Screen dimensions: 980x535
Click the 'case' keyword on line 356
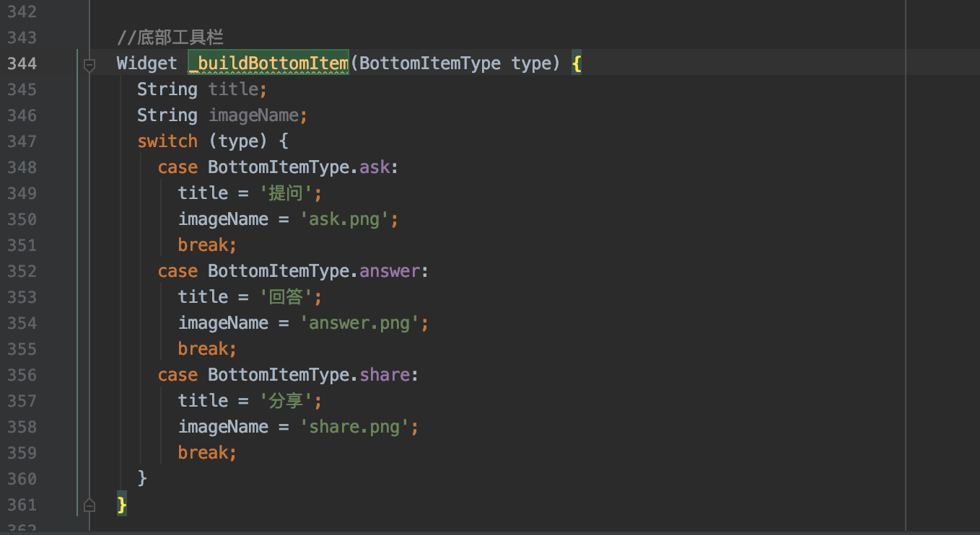[x=178, y=375]
